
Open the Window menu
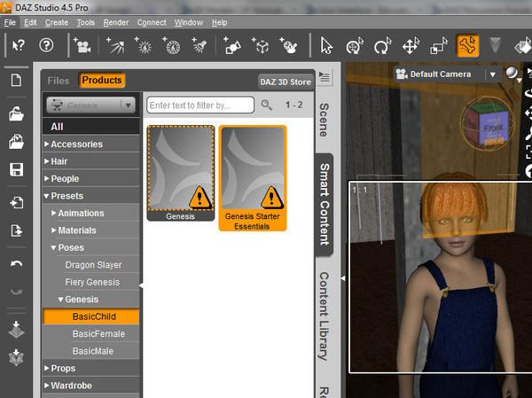(x=189, y=23)
